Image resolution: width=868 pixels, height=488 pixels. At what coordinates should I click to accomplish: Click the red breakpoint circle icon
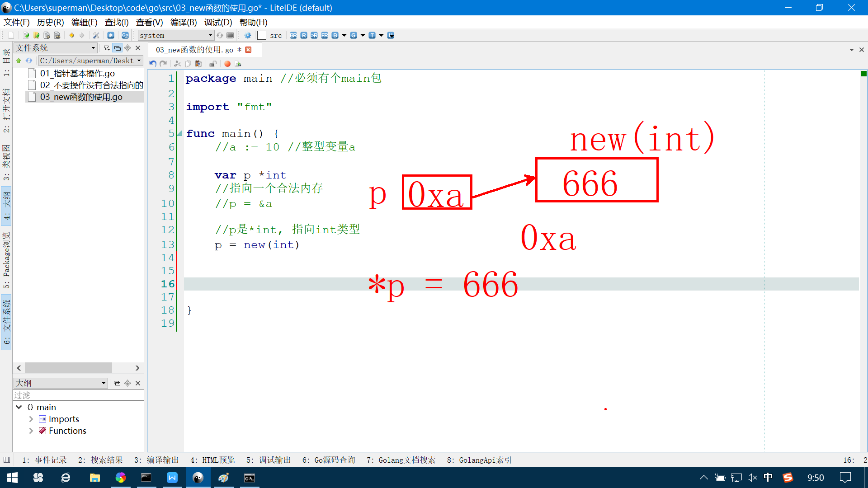(227, 64)
